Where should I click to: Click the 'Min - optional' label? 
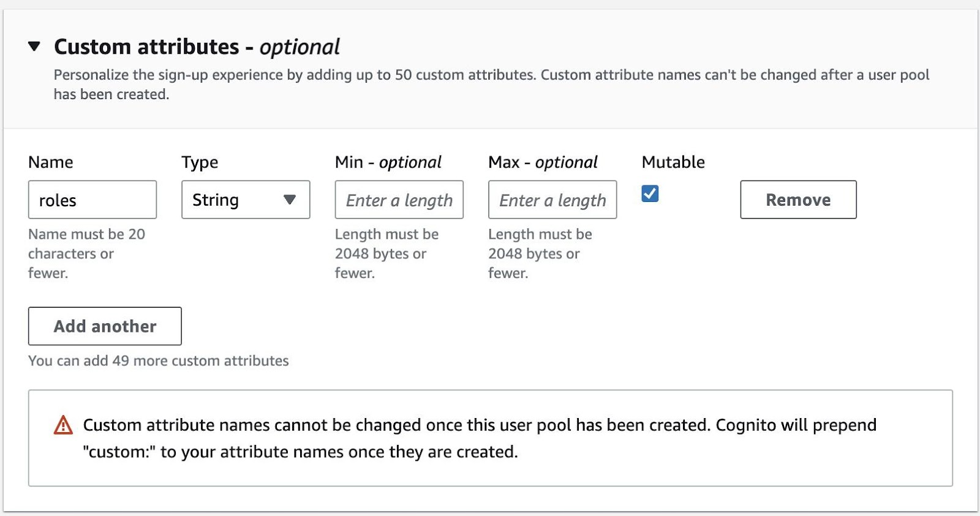coord(388,162)
